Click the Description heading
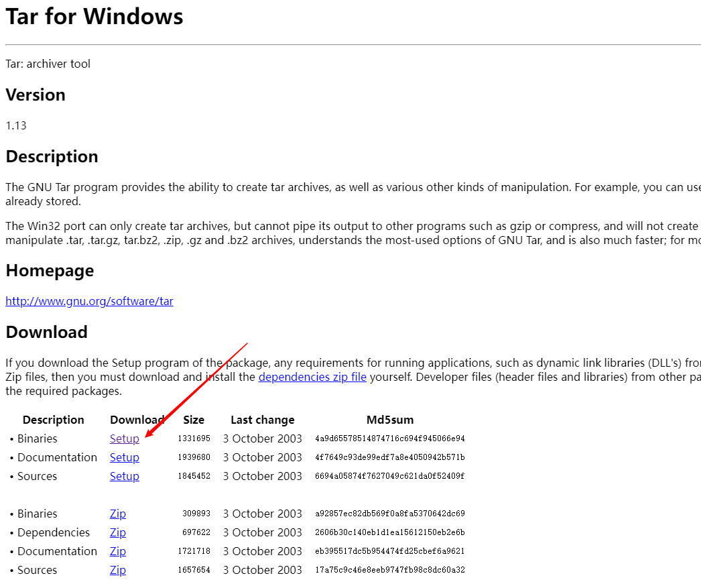The height and width of the screenshot is (588, 701). click(x=52, y=156)
